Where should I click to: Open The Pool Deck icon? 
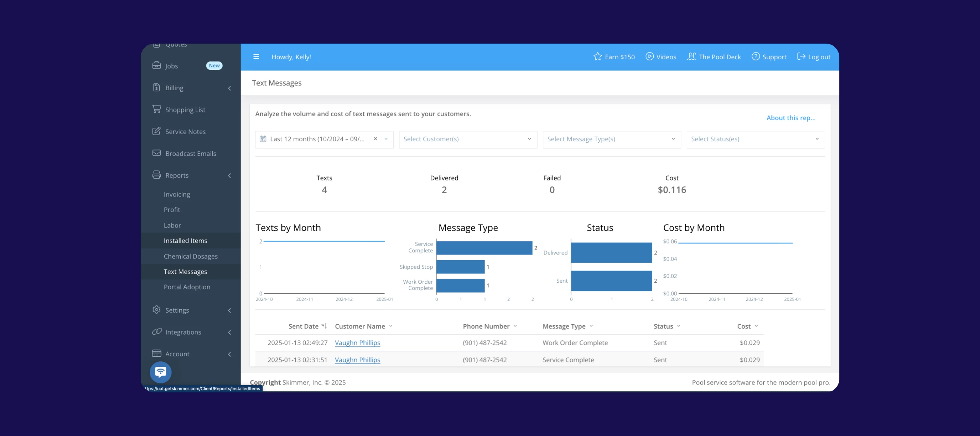(691, 57)
